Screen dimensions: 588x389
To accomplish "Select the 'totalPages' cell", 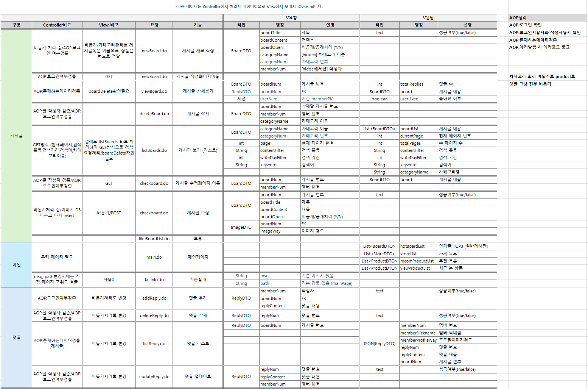I will 419,143.
